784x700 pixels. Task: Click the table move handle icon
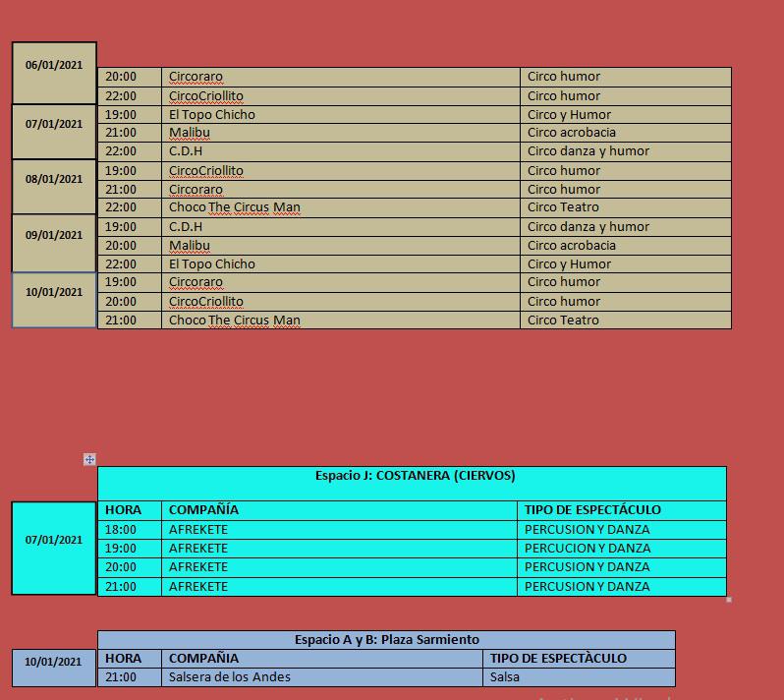point(89,459)
